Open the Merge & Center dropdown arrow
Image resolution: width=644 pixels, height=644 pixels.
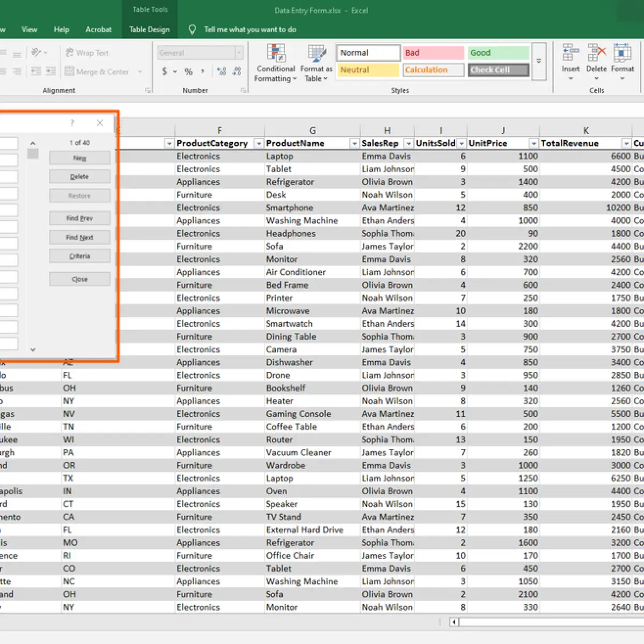140,71
